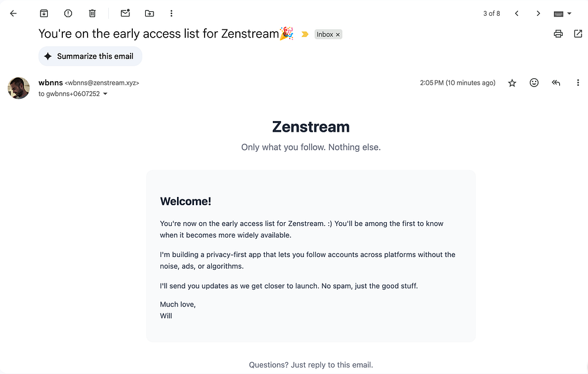Open the toolbar's More options menu
This screenshot has width=588, height=374.
coord(171,13)
